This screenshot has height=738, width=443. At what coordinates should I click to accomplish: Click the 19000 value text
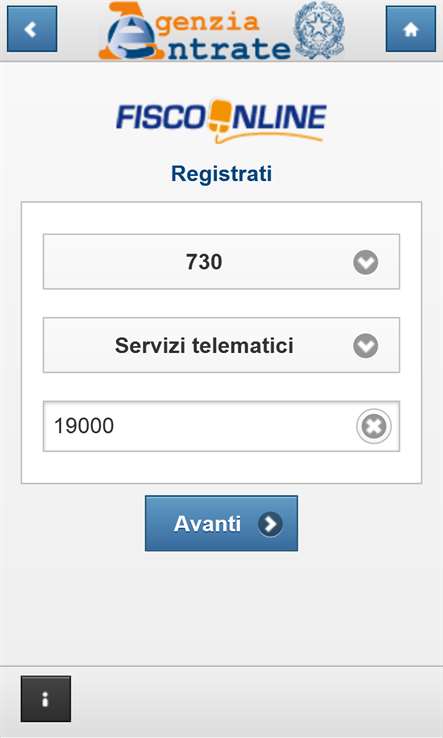[84, 426]
